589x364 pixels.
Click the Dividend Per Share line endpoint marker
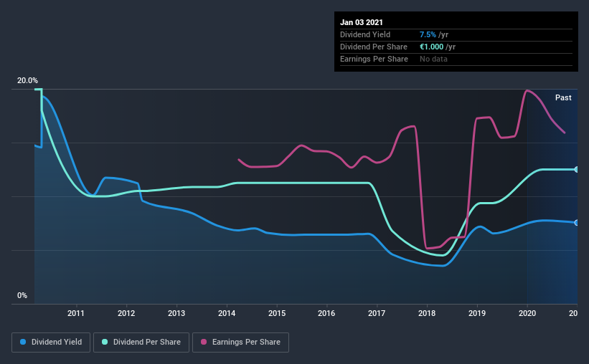pos(576,170)
